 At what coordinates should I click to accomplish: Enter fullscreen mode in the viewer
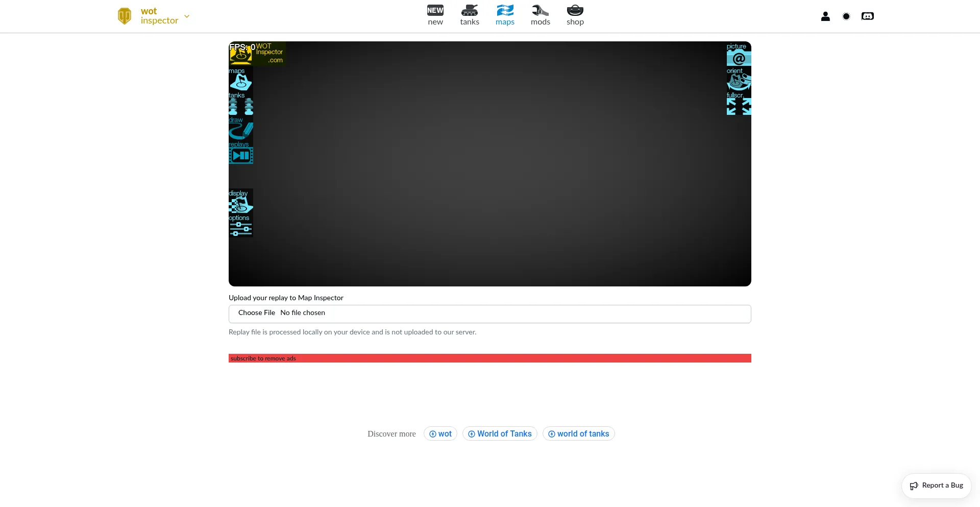click(x=739, y=106)
